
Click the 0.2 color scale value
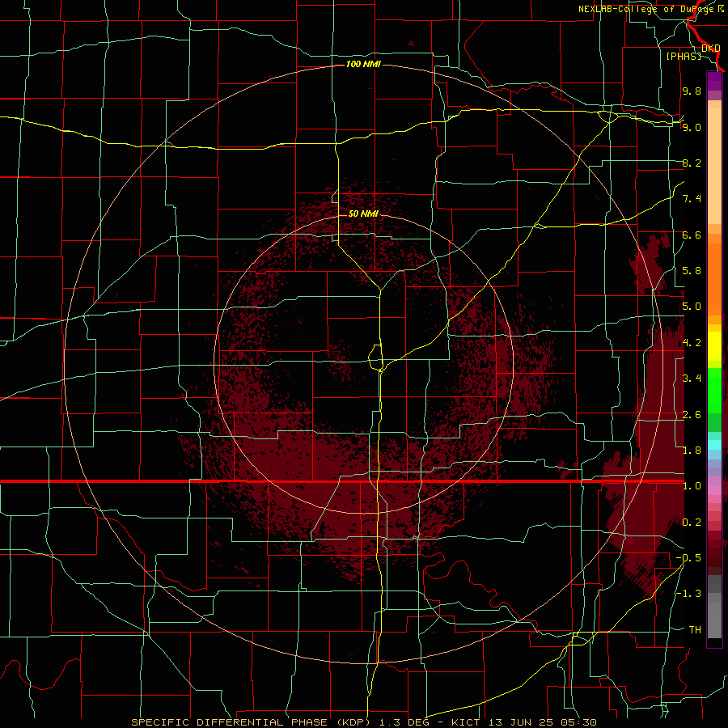tap(692, 523)
